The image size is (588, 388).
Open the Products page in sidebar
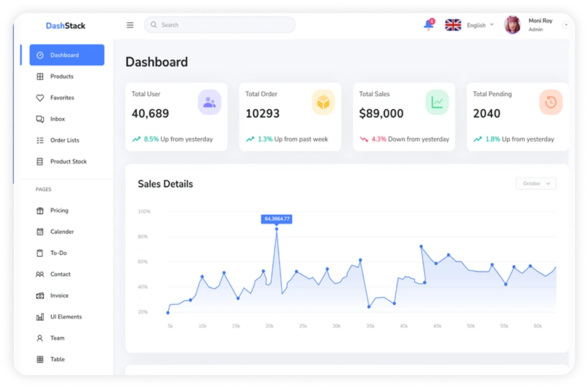pos(62,76)
